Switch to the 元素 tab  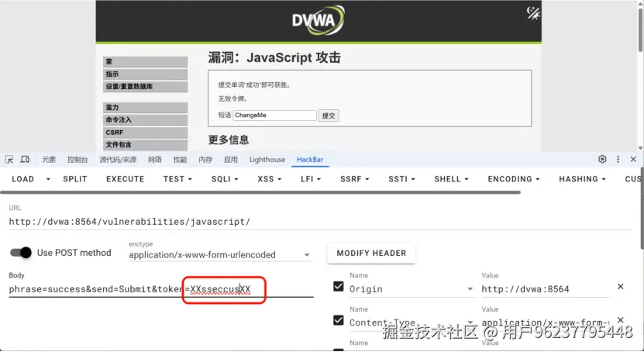49,160
